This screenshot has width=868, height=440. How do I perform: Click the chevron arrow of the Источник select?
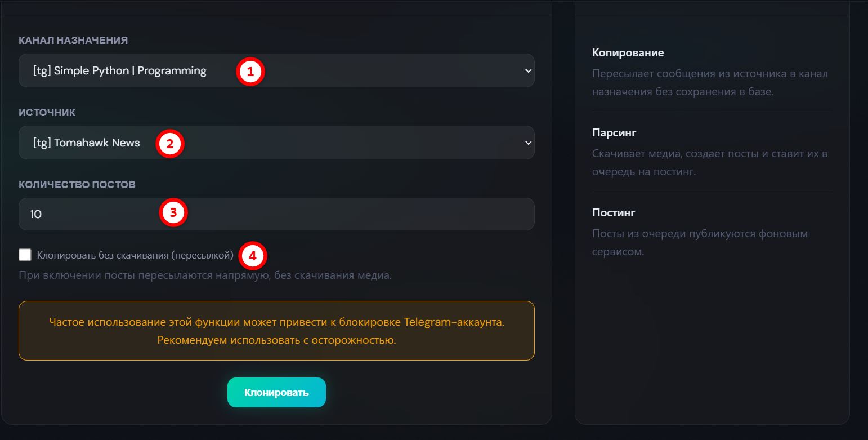coord(528,143)
